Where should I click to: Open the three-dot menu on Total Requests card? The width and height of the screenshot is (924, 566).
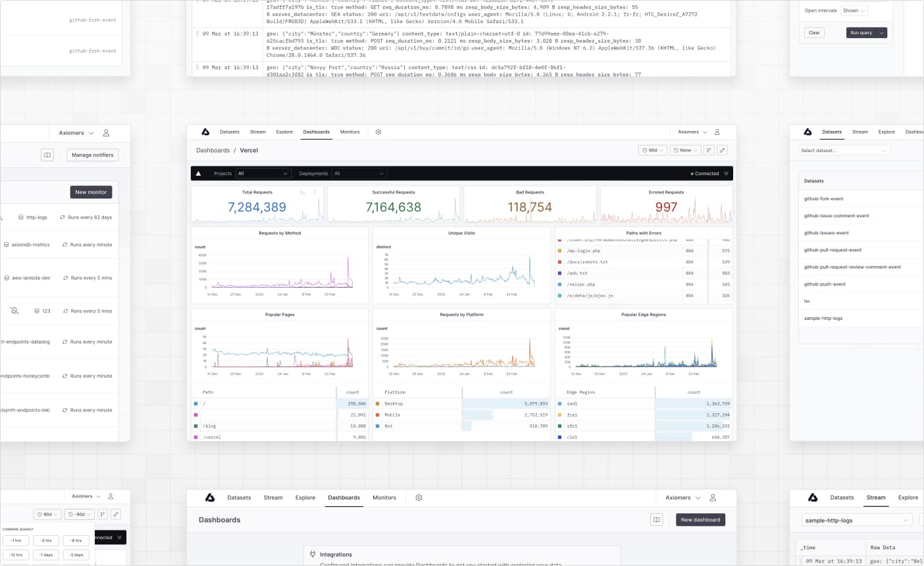click(x=315, y=192)
